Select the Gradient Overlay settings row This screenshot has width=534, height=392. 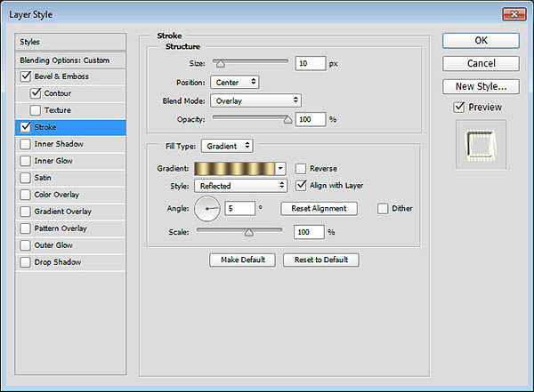pos(70,212)
